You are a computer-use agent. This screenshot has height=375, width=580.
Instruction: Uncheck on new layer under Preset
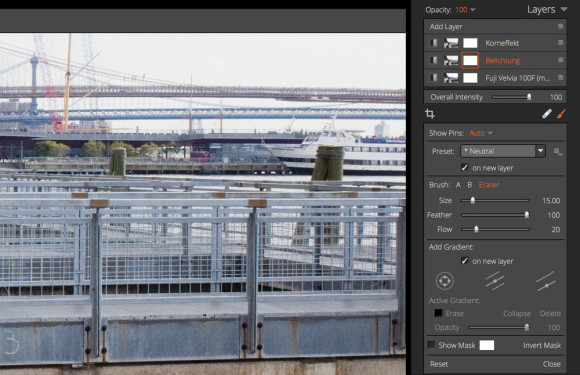point(465,168)
